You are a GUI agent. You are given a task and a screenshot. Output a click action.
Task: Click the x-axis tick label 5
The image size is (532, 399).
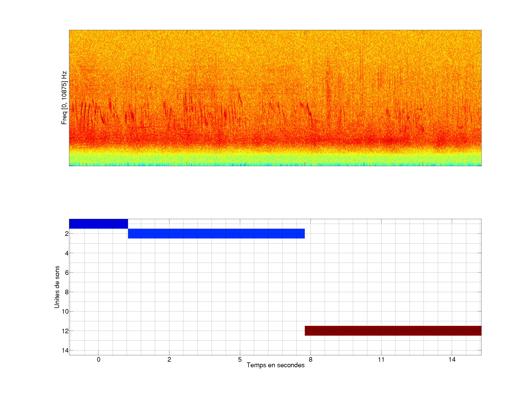[240, 359]
